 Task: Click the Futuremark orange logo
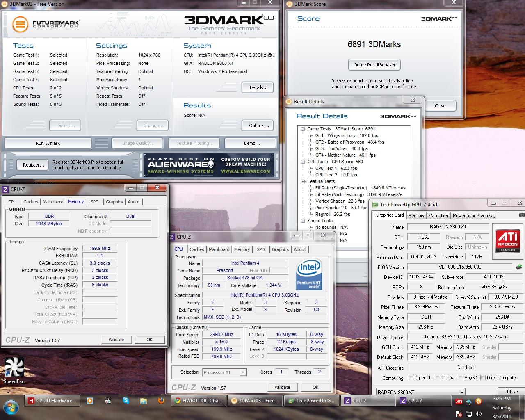20,24
